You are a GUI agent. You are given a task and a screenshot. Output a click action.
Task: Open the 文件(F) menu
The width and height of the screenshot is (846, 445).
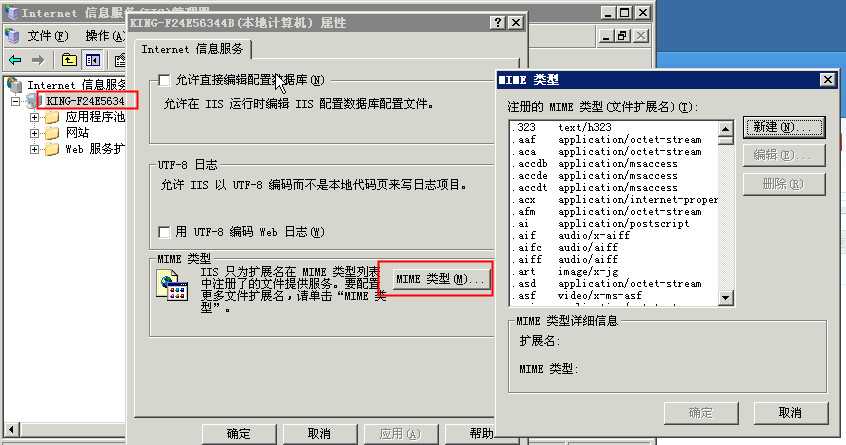click(x=47, y=36)
